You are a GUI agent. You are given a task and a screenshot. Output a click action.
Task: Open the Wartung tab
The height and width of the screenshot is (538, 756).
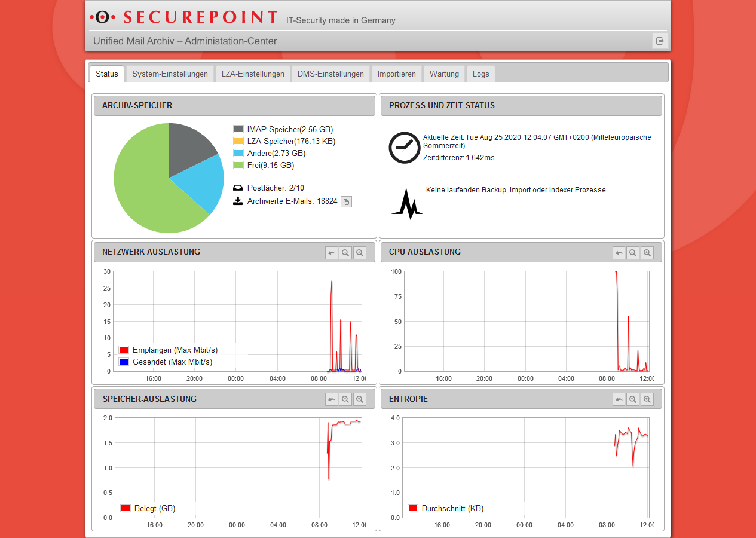(444, 74)
